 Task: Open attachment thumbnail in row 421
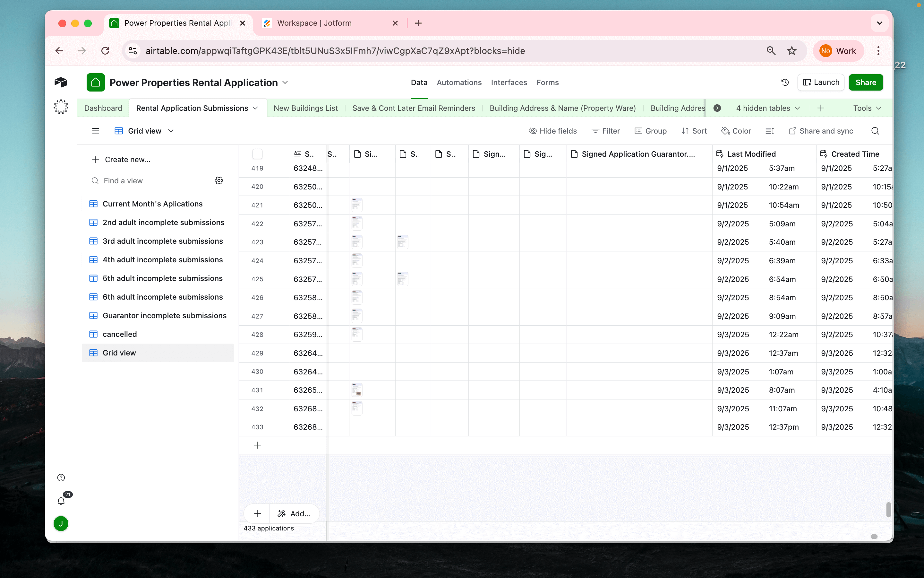357,205
